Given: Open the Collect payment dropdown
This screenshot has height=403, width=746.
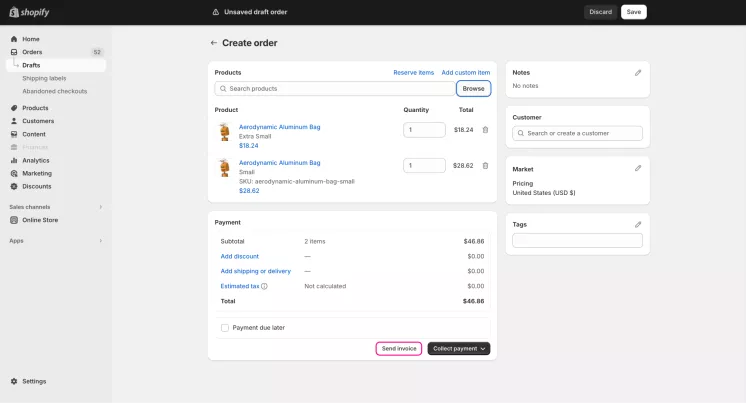Looking at the screenshot, I should [459, 349].
